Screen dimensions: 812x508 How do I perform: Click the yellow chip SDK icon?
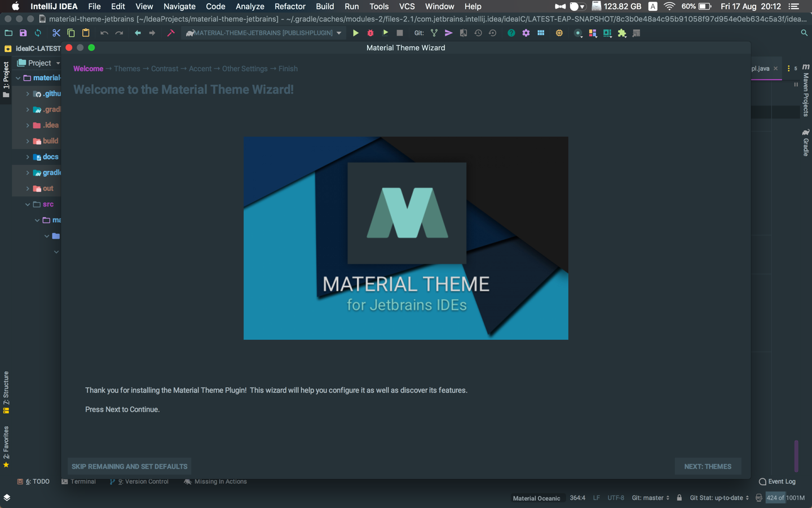point(559,33)
